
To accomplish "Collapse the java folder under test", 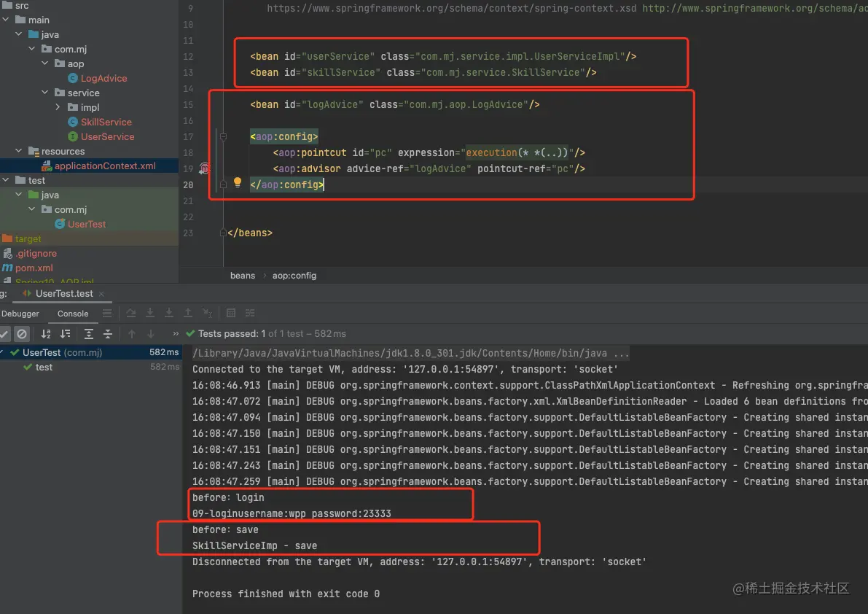I will (19, 194).
